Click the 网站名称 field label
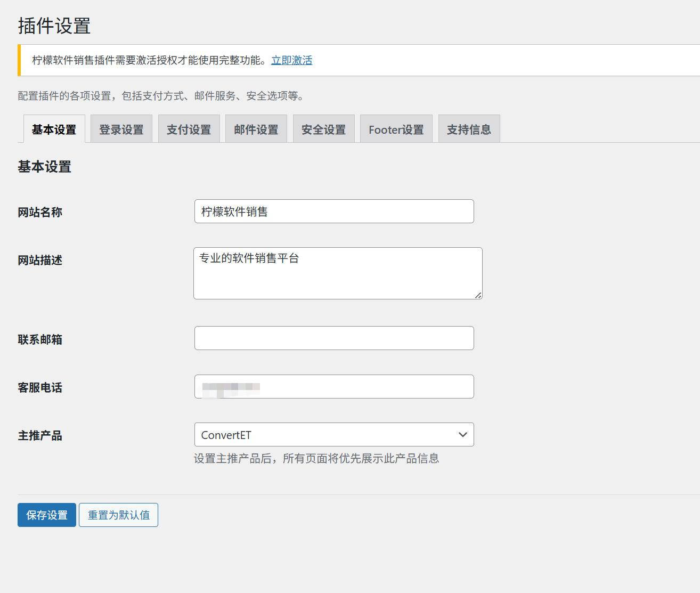 (x=40, y=213)
